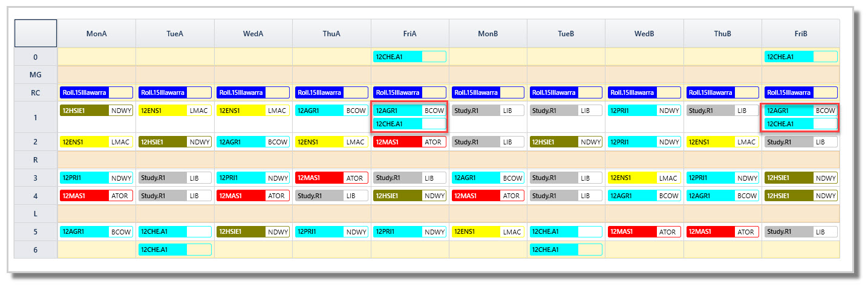
Task: Select the MG row header
Action: 36,75
